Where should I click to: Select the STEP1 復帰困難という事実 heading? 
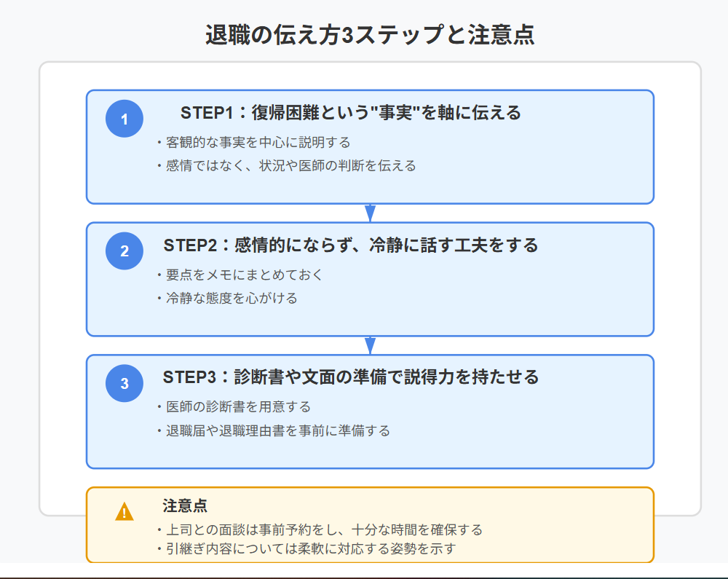[x=351, y=113]
